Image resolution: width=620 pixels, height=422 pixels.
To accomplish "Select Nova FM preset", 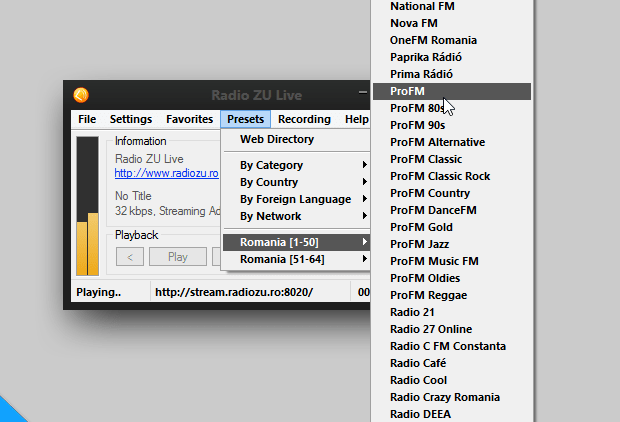I will click(x=413, y=23).
